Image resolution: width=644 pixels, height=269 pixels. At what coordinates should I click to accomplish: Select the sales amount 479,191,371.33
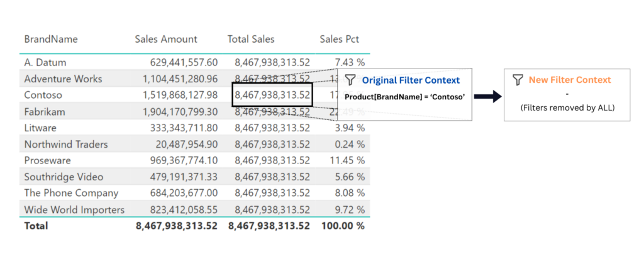[184, 177]
